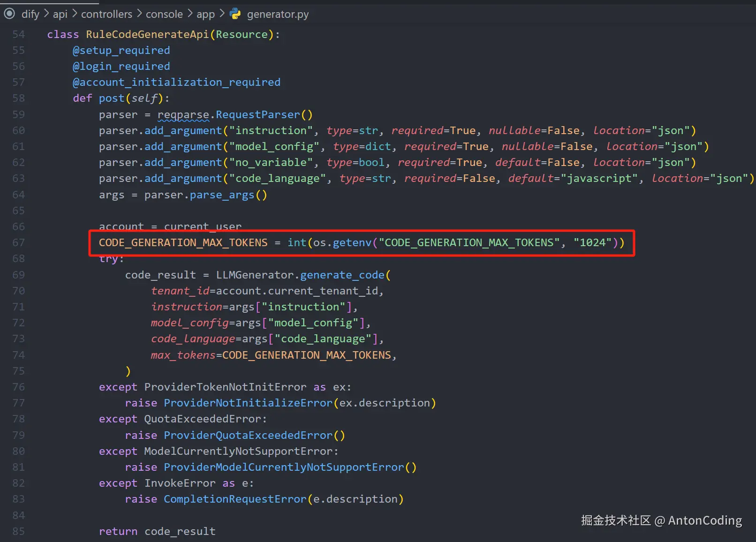Screen dimensions: 756x542
Task: Select the console breadcrumb folder
Action: tap(164, 14)
